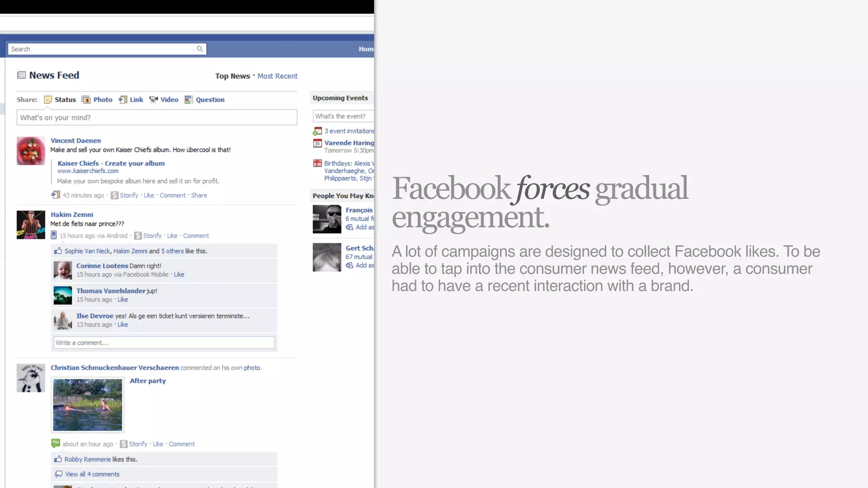Click the calendar icon beside Varende Haring
This screenshot has height=488, width=868.
[x=317, y=143]
